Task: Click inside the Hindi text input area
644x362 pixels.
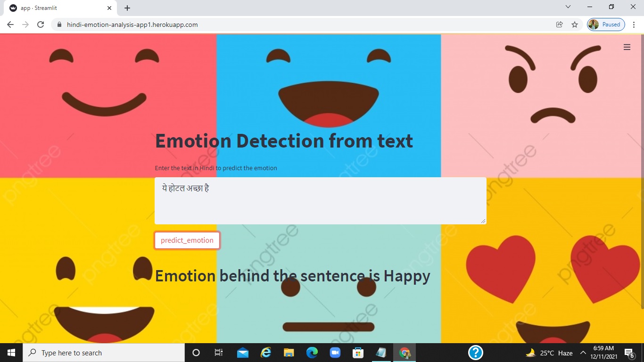Action: point(320,200)
